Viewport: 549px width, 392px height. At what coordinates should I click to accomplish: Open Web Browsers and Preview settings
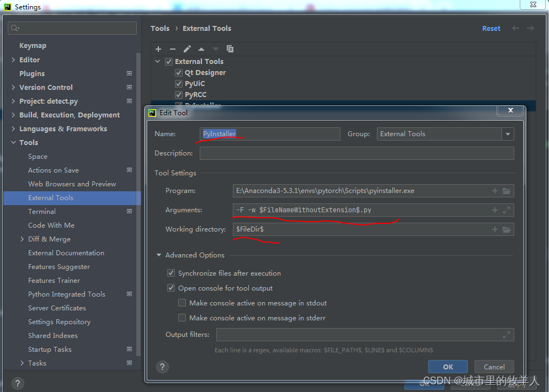72,184
